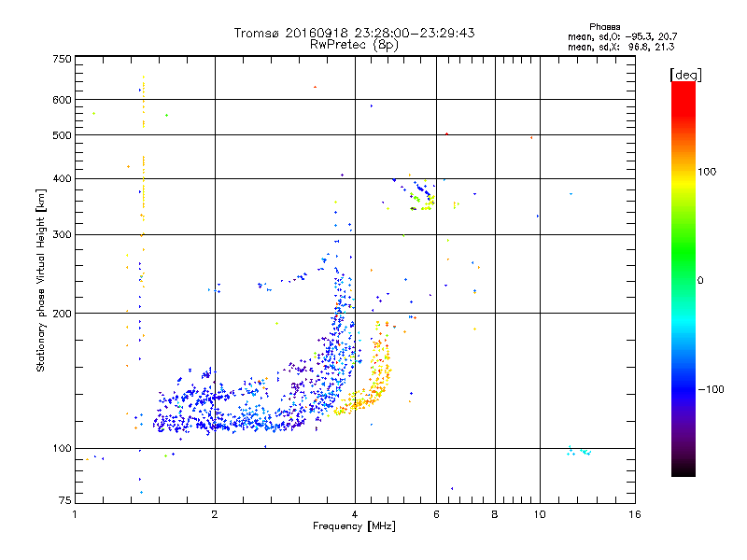The height and width of the screenshot is (560, 747).
Task: Click the colorbar tick label -100
Action: pos(712,389)
